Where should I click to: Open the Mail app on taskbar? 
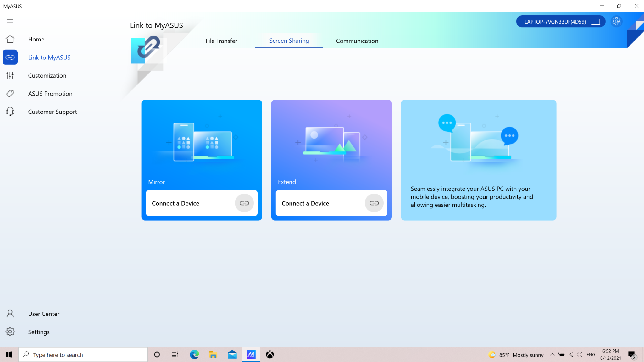click(x=232, y=354)
